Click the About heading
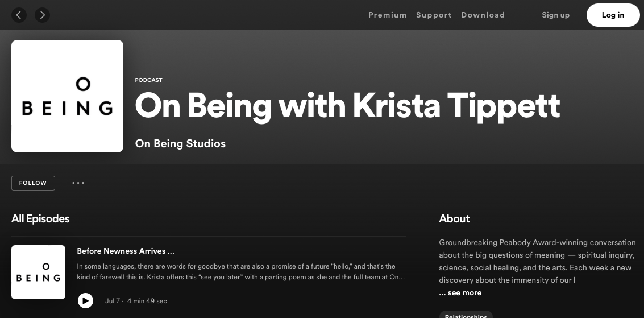 (x=454, y=218)
